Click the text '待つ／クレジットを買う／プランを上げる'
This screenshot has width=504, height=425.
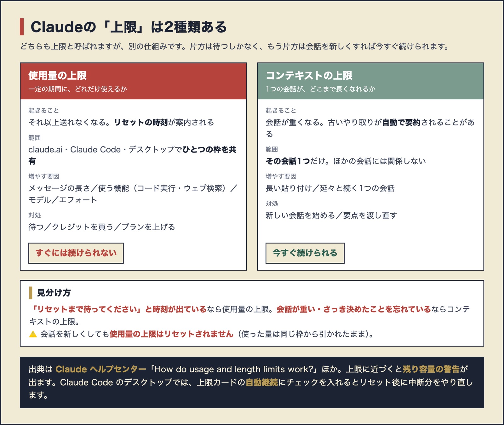pos(102,227)
